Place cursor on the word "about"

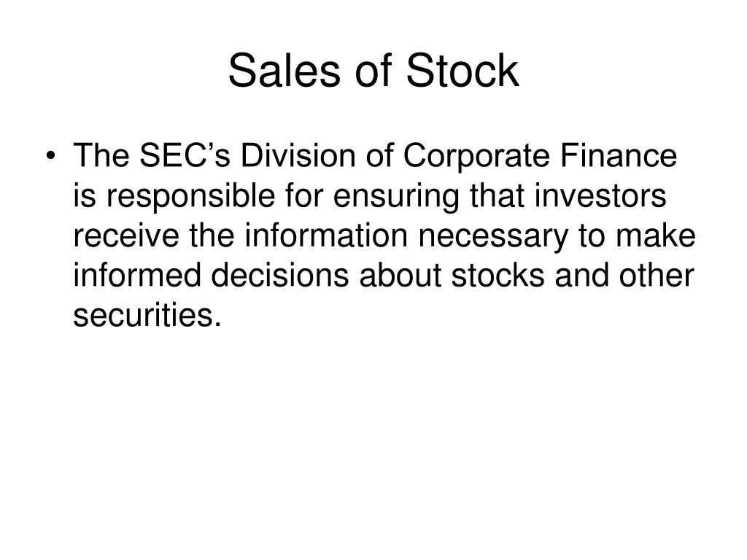click(400, 276)
